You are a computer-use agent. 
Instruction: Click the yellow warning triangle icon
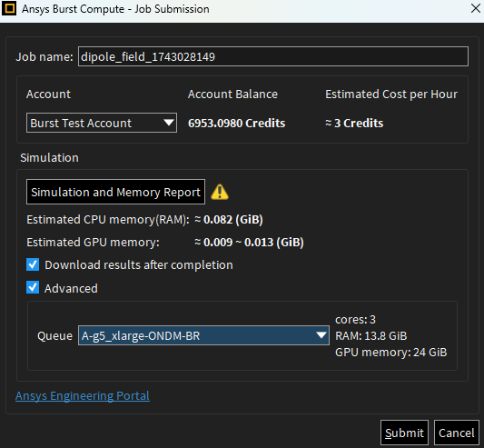point(220,192)
